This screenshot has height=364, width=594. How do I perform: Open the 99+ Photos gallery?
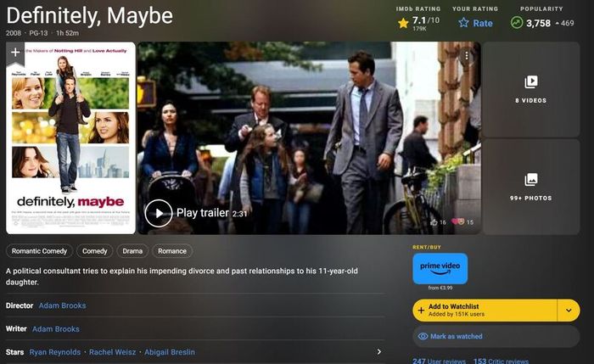pyautogui.click(x=530, y=188)
